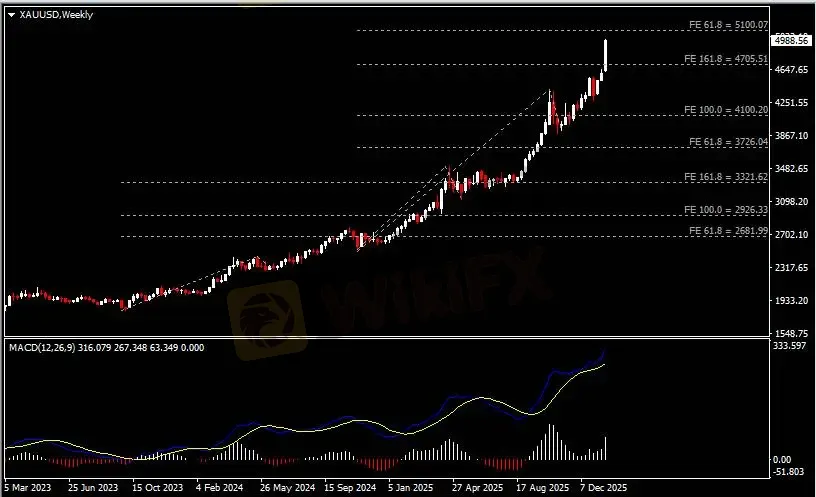816x497 pixels.
Task: Click the 7 Dec 2025 date label
Action: pos(604,488)
